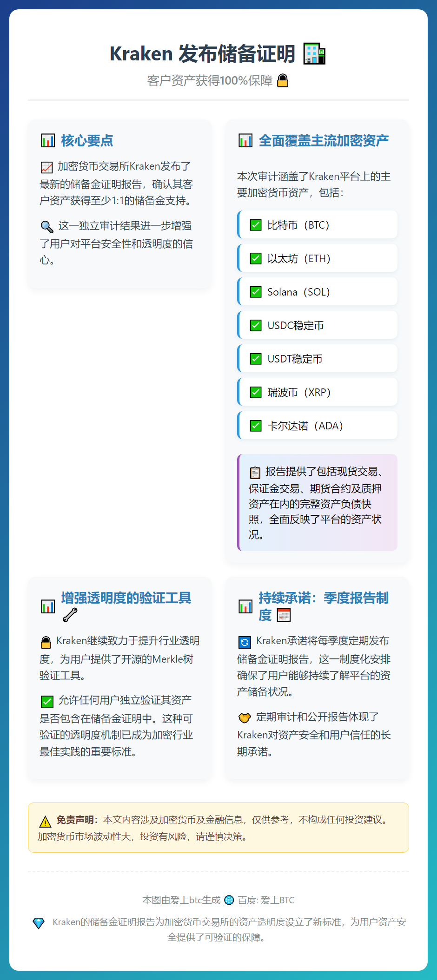Click the title Kraken 发布储备证明
This screenshot has height=980, width=437.
point(202,54)
